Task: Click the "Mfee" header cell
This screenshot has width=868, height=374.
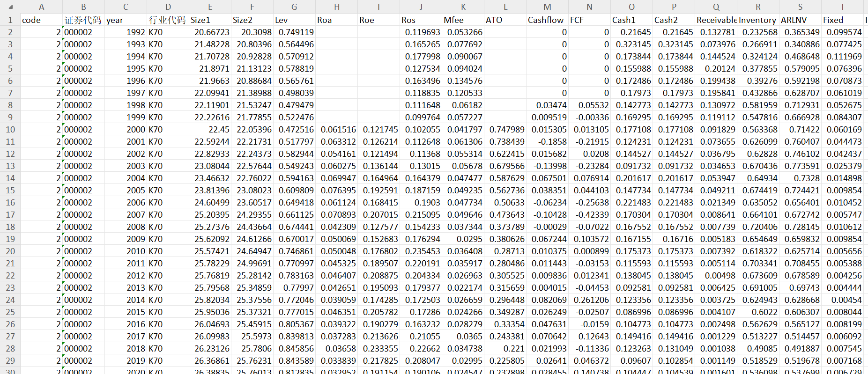Action: coord(463,20)
